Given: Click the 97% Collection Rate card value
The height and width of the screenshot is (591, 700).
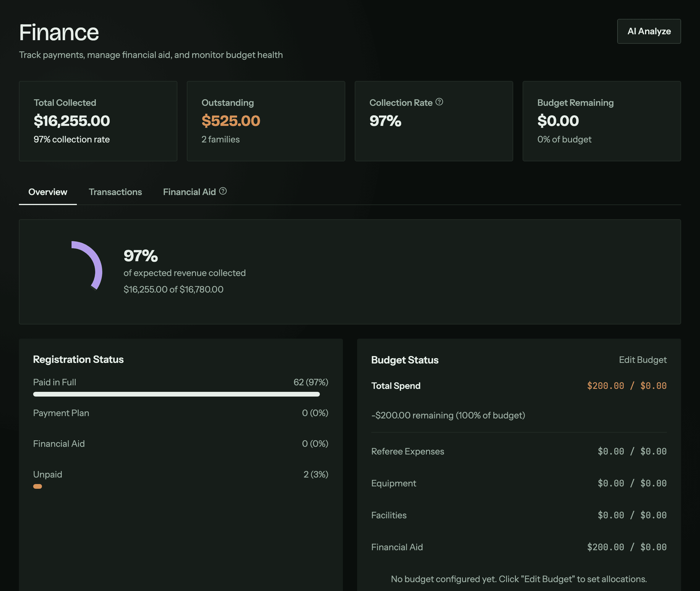Looking at the screenshot, I should pyautogui.click(x=385, y=121).
